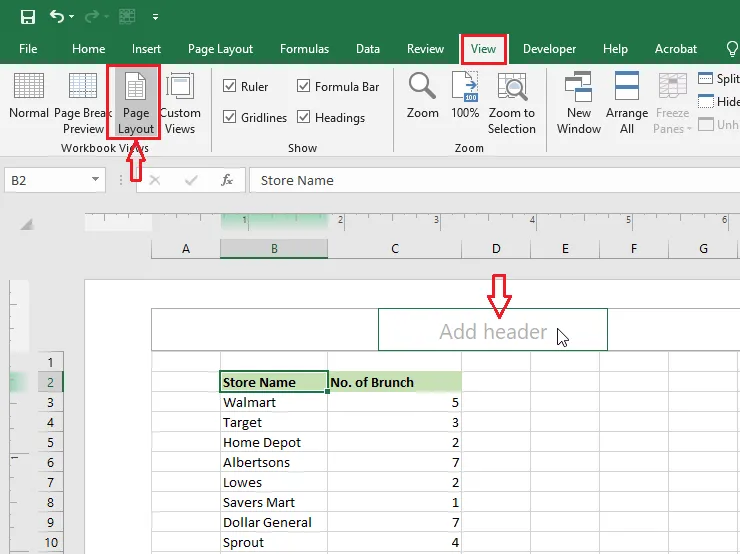Click the Enter checkmark formula button

[191, 180]
